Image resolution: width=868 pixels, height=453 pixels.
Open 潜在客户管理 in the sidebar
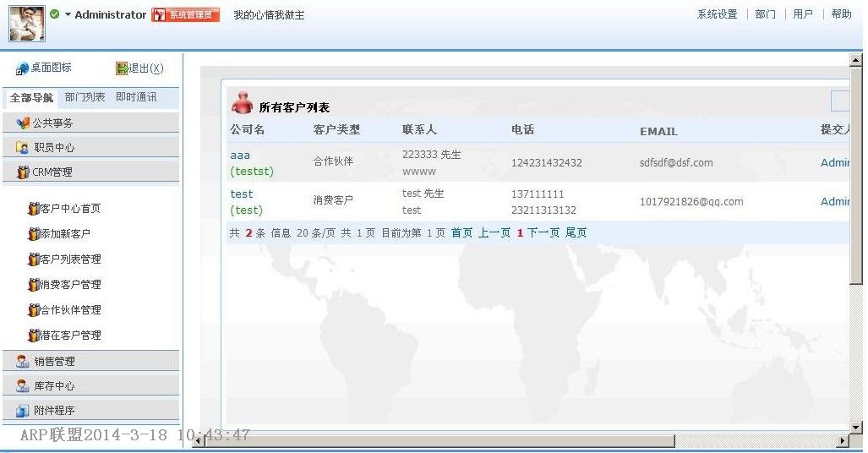pos(70,336)
